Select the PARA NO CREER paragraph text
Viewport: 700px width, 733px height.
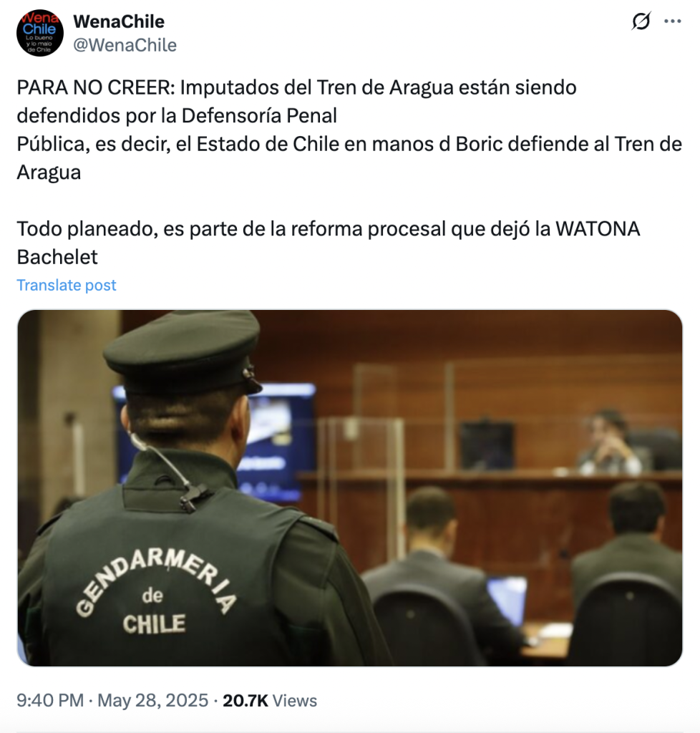click(x=349, y=130)
